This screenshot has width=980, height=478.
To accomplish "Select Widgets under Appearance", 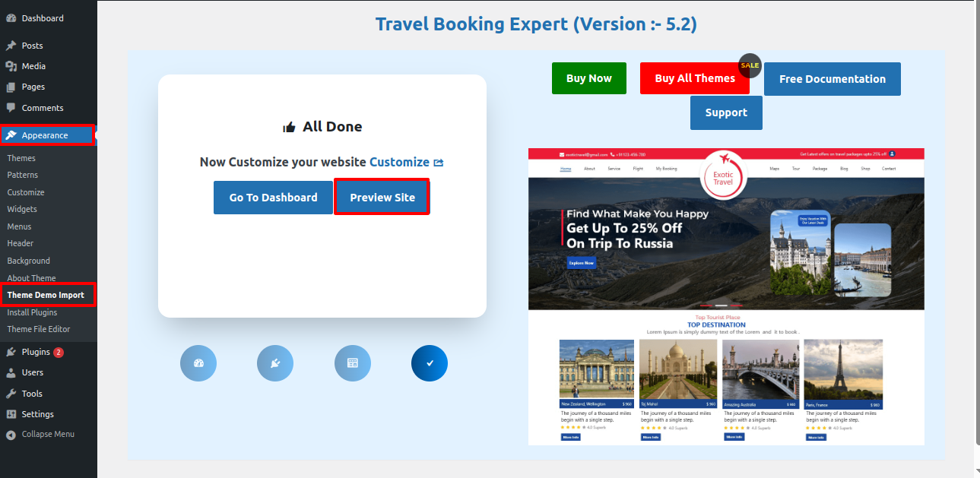I will [x=22, y=209].
